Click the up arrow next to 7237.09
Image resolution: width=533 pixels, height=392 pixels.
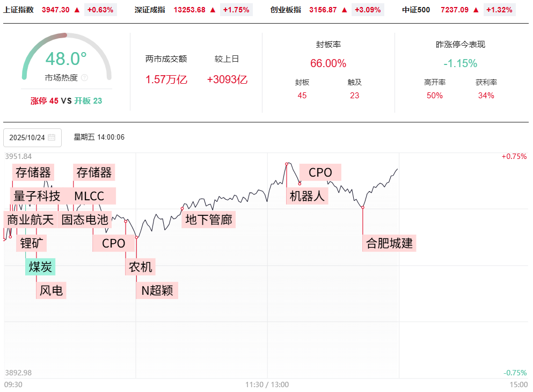476,10
